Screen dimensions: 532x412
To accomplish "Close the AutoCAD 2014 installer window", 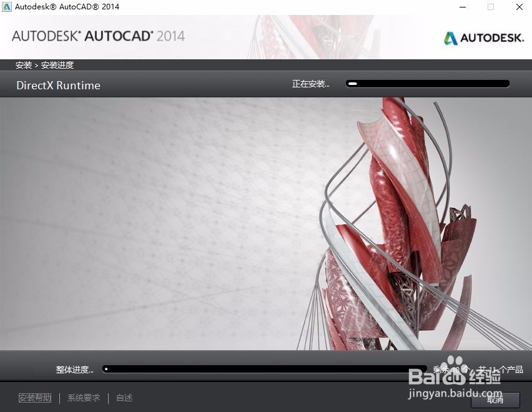I will click(519, 7).
